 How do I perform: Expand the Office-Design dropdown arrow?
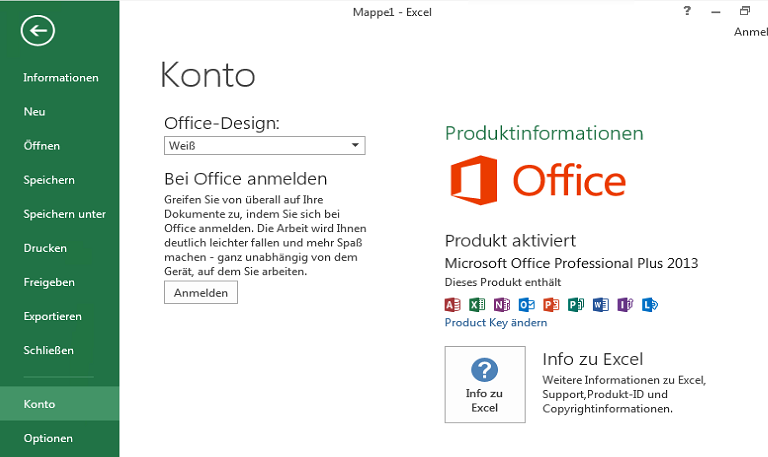click(356, 145)
